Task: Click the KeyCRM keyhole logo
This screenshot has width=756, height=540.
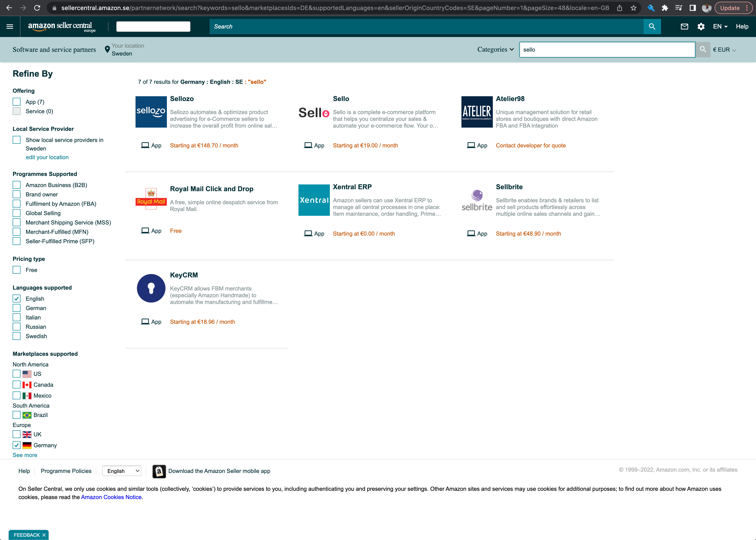Action: (151, 288)
